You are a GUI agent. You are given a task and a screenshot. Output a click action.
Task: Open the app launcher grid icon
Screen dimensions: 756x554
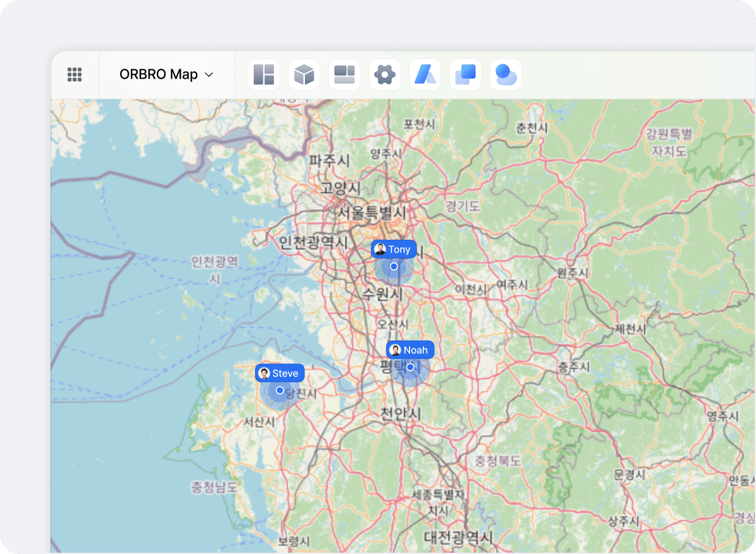(74, 74)
